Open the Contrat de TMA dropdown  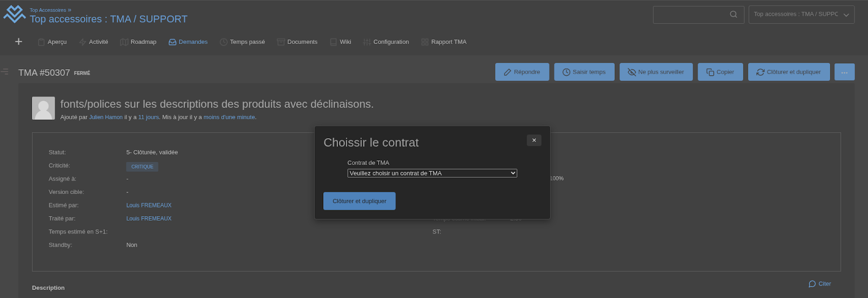click(432, 173)
